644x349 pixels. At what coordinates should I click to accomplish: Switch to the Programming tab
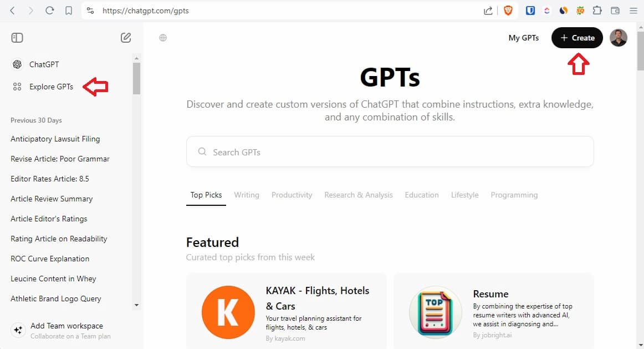[514, 195]
